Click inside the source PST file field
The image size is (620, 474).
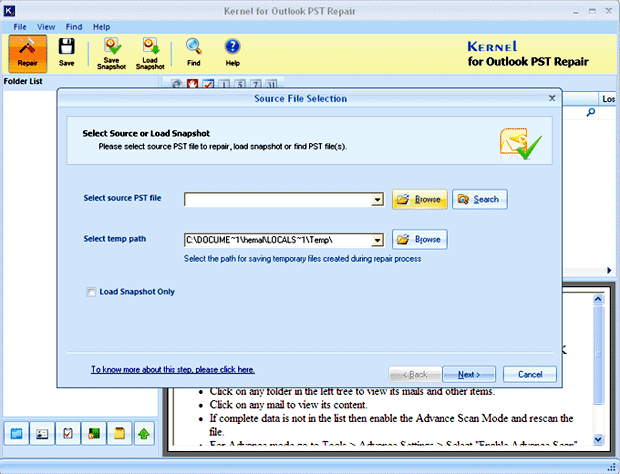tap(278, 200)
